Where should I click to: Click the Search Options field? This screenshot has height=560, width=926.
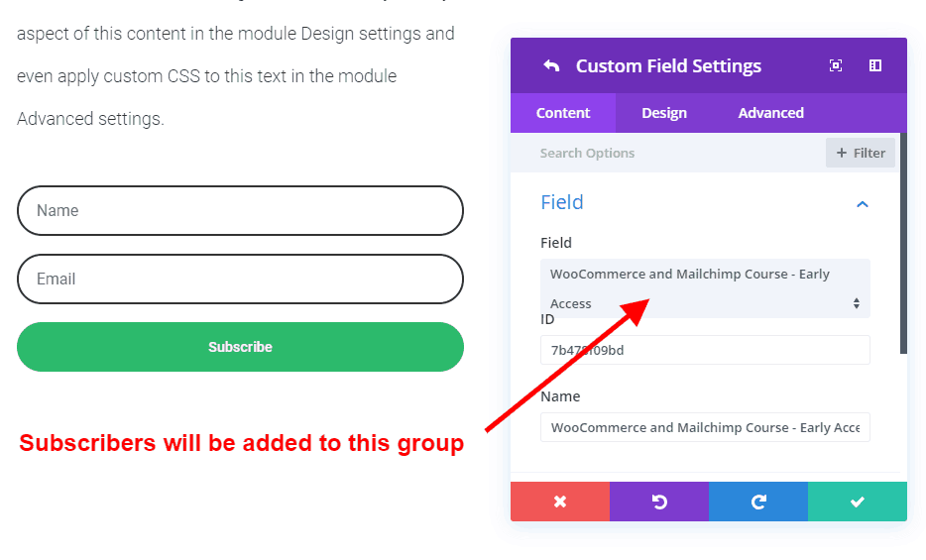[x=667, y=153]
